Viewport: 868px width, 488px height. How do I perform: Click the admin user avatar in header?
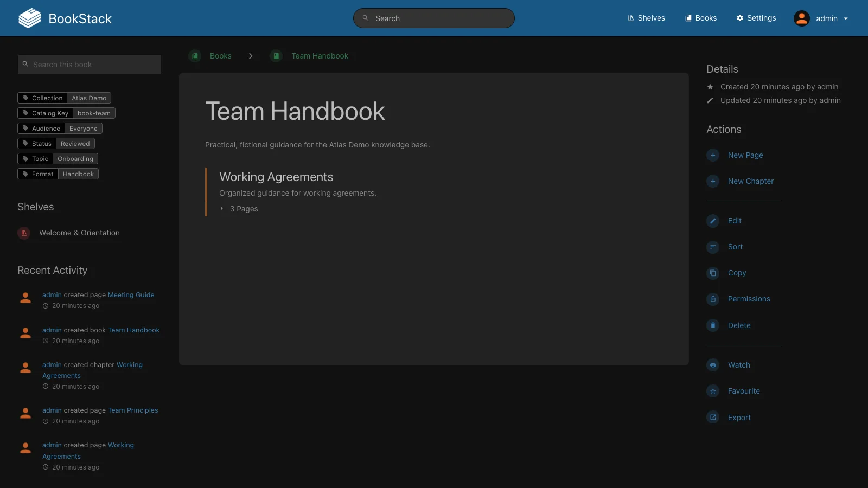click(802, 18)
